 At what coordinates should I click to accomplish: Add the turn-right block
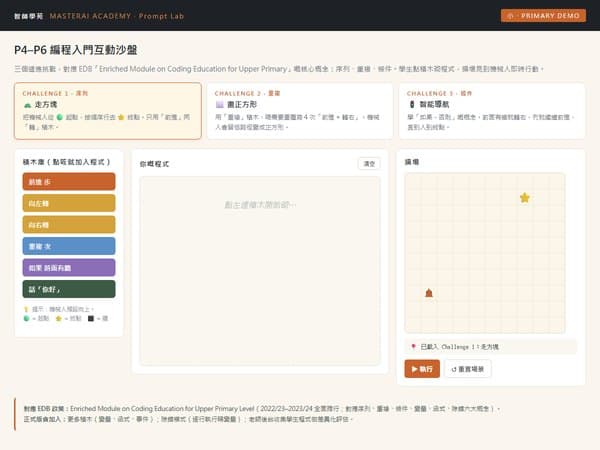tap(69, 225)
